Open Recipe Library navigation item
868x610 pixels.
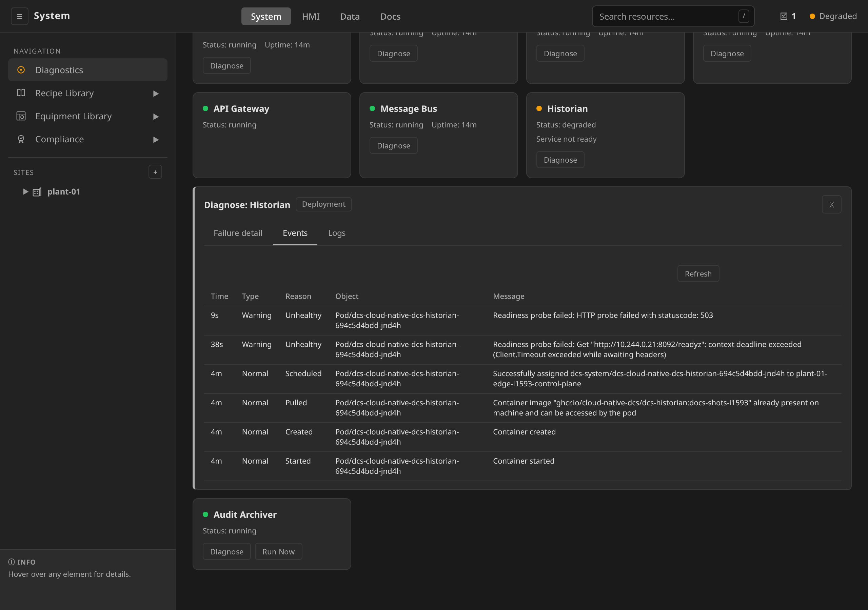[88, 93]
